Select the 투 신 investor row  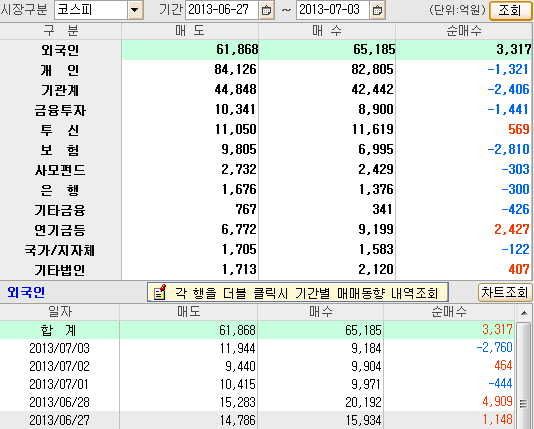tap(266, 130)
